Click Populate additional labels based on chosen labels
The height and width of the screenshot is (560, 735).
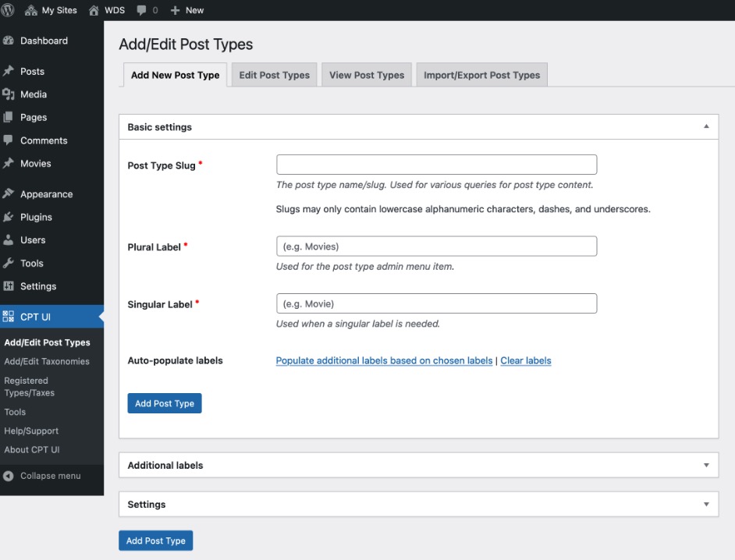click(384, 360)
